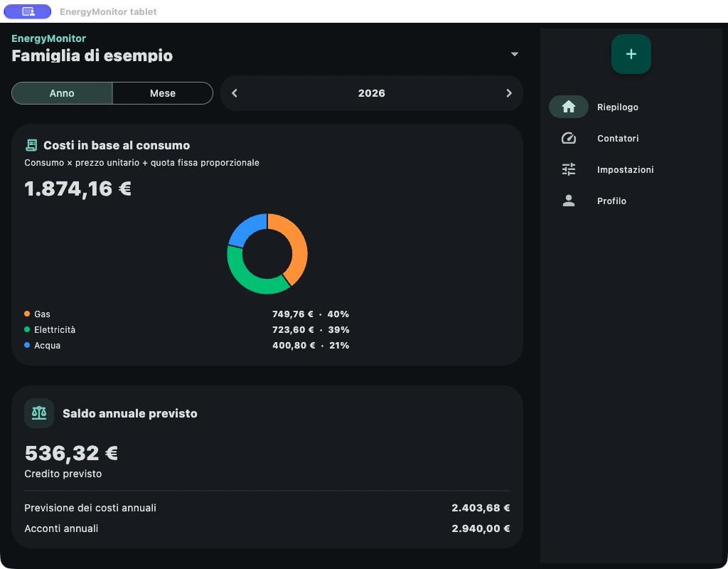Click the 2.940,00 € advance payments value

pyautogui.click(x=481, y=528)
